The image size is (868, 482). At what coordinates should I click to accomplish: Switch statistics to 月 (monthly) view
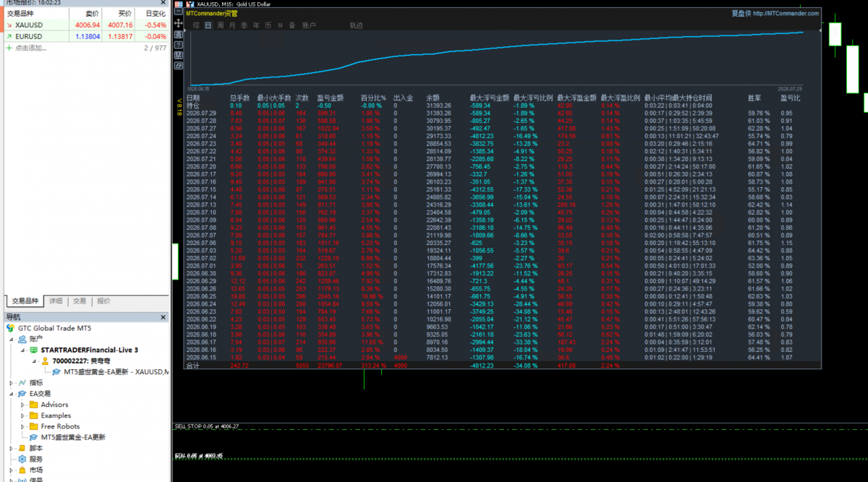(232, 25)
